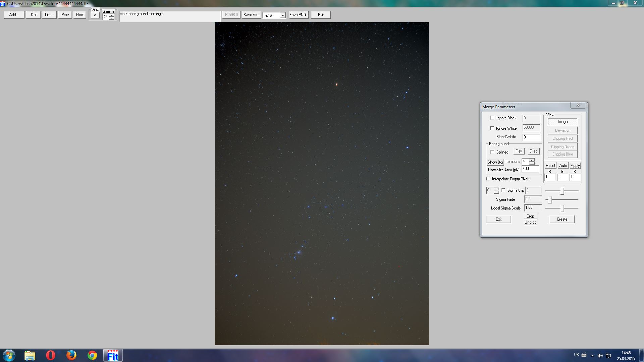Viewport: 644px width, 362px height.
Task: Check Interpolate Empty Pixels option
Action: [x=488, y=179]
